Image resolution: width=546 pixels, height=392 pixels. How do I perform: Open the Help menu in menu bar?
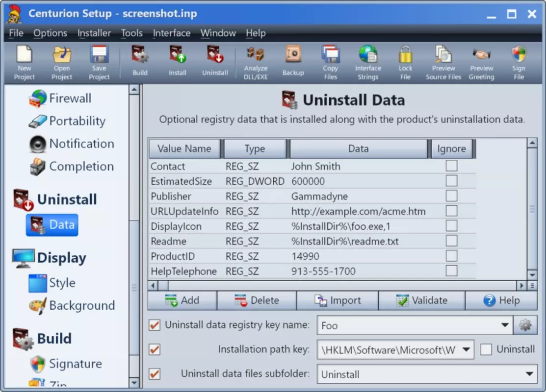click(256, 33)
